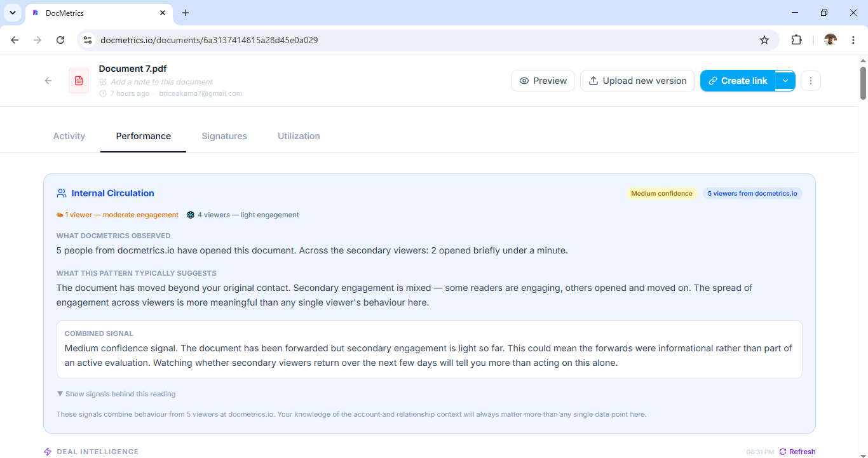868x458 pixels.
Task: Click the Document 7.pdf title
Action: (133, 69)
